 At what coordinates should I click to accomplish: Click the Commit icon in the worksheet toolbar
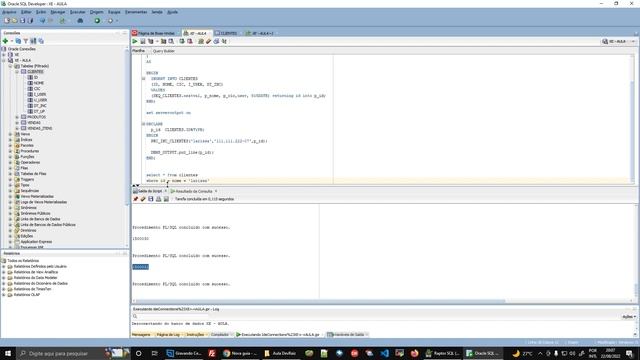[182, 41]
